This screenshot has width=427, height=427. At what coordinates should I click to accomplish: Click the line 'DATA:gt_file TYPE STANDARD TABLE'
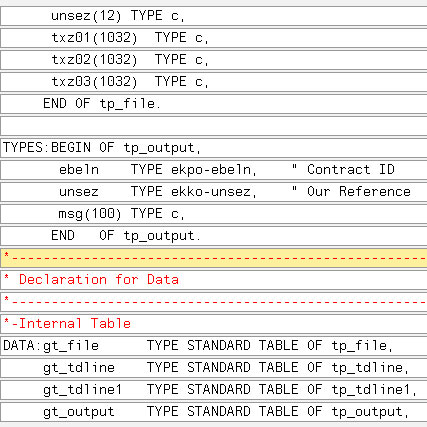click(x=213, y=346)
